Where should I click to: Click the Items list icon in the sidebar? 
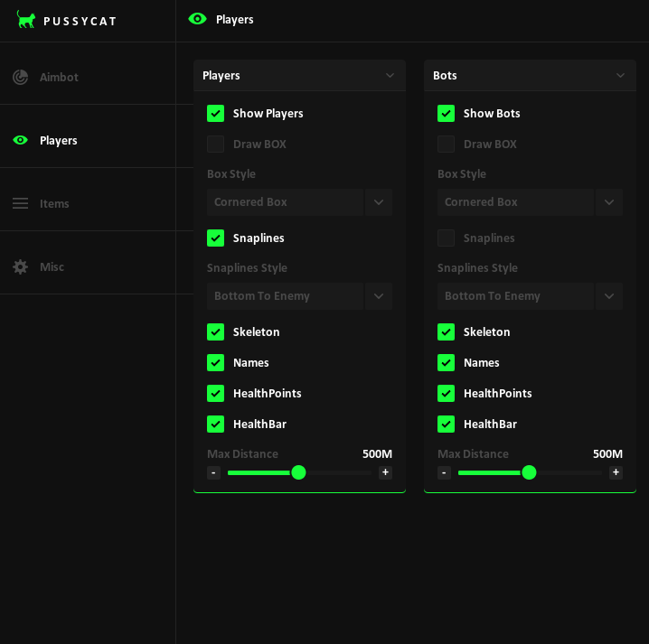(x=20, y=203)
